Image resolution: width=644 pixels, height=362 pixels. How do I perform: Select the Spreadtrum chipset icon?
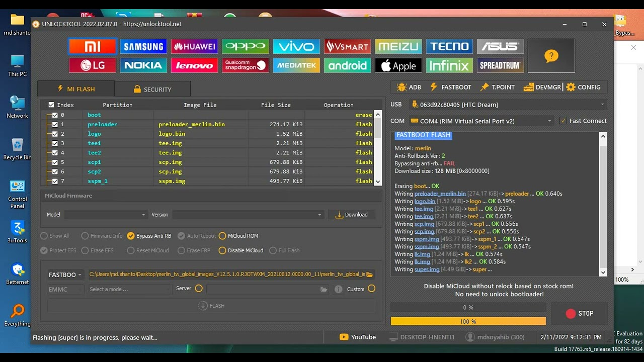[500, 65]
